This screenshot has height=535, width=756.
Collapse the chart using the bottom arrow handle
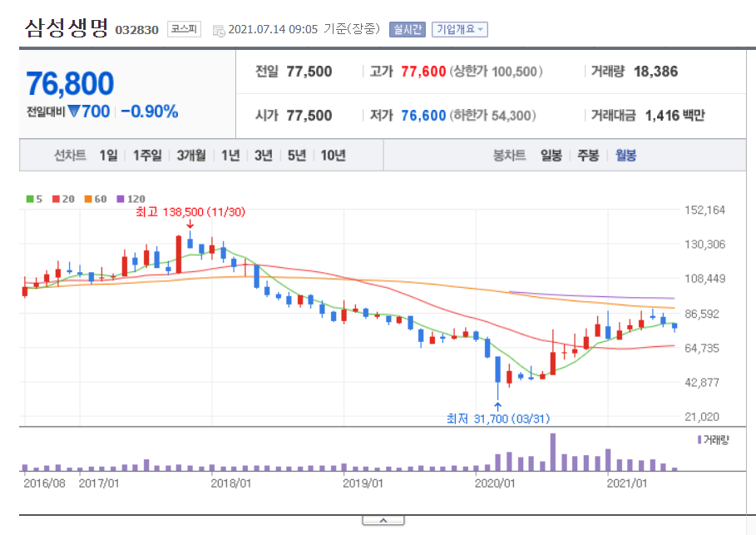[x=383, y=521]
